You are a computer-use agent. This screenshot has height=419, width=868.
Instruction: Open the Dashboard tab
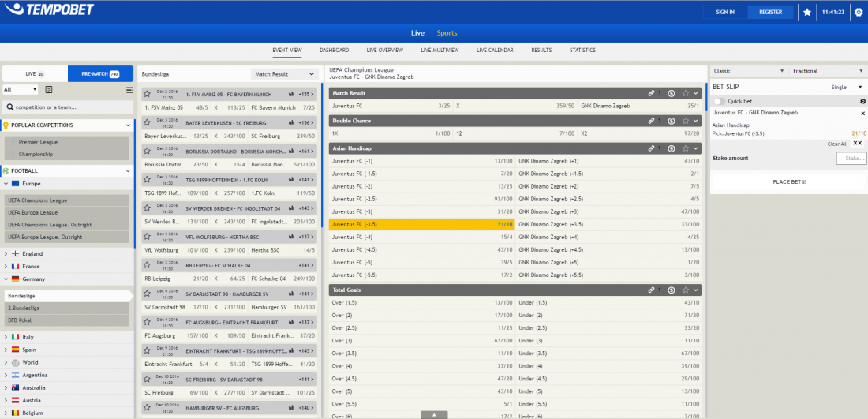point(335,51)
